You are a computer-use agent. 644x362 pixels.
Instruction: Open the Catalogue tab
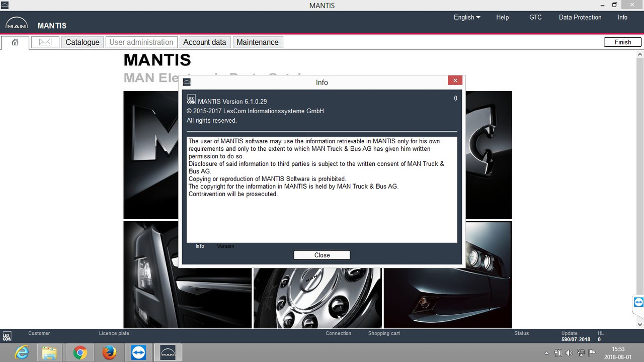point(83,42)
